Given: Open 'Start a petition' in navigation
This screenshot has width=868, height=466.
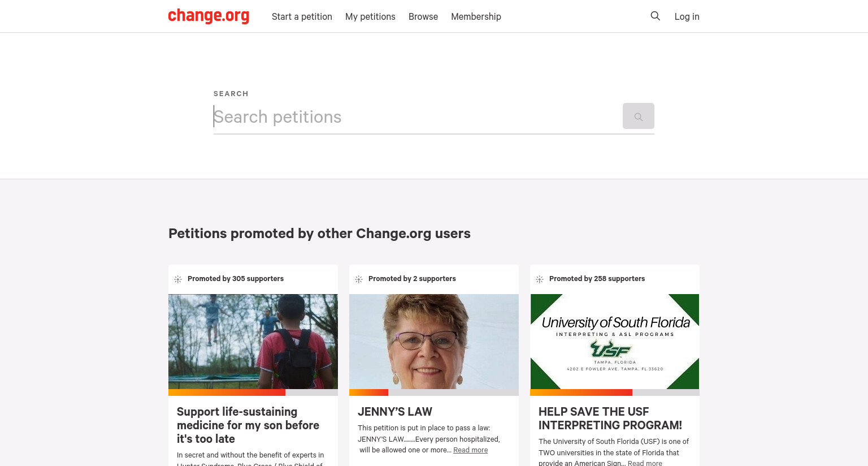Looking at the screenshot, I should (x=302, y=16).
